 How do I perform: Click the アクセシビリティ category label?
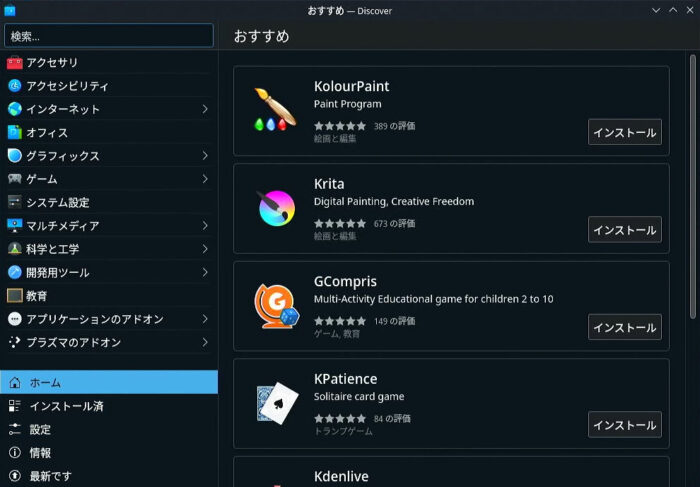(67, 86)
